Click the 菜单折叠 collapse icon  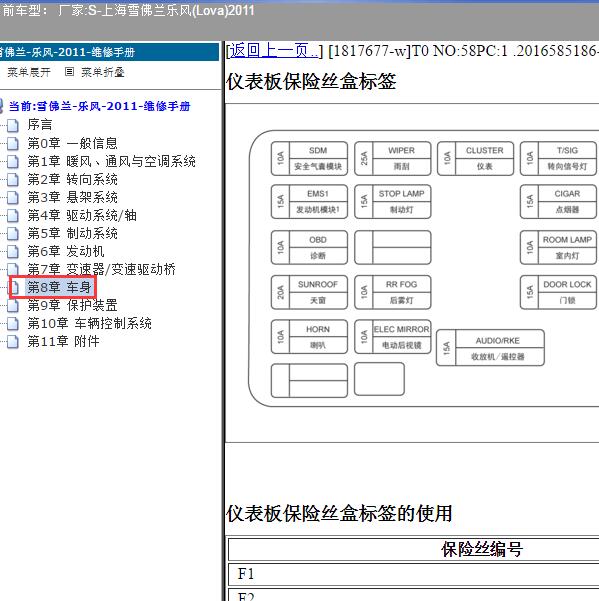(x=69, y=72)
